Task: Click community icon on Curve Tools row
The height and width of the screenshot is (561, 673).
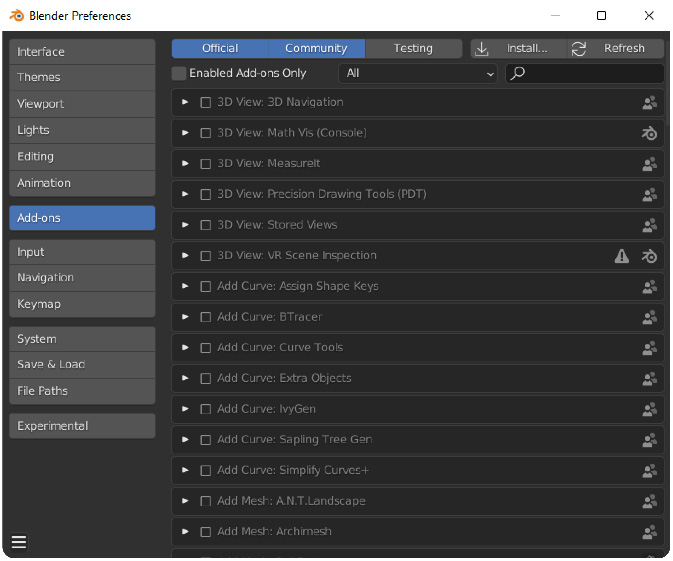Action: (x=649, y=348)
